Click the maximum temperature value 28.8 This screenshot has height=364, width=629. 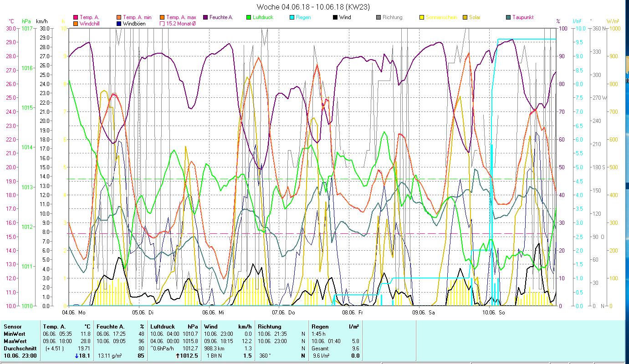86,341
